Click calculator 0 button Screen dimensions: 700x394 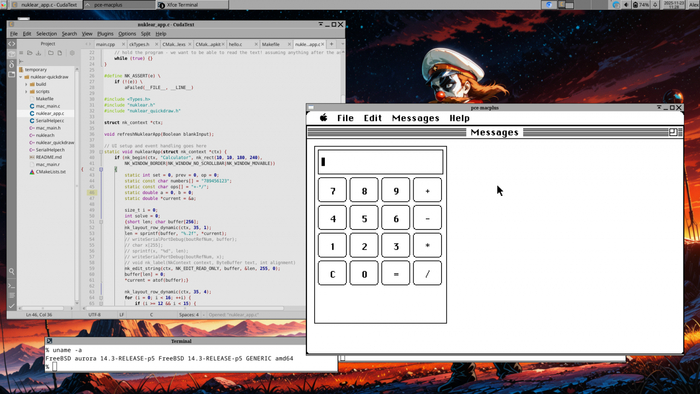point(364,274)
